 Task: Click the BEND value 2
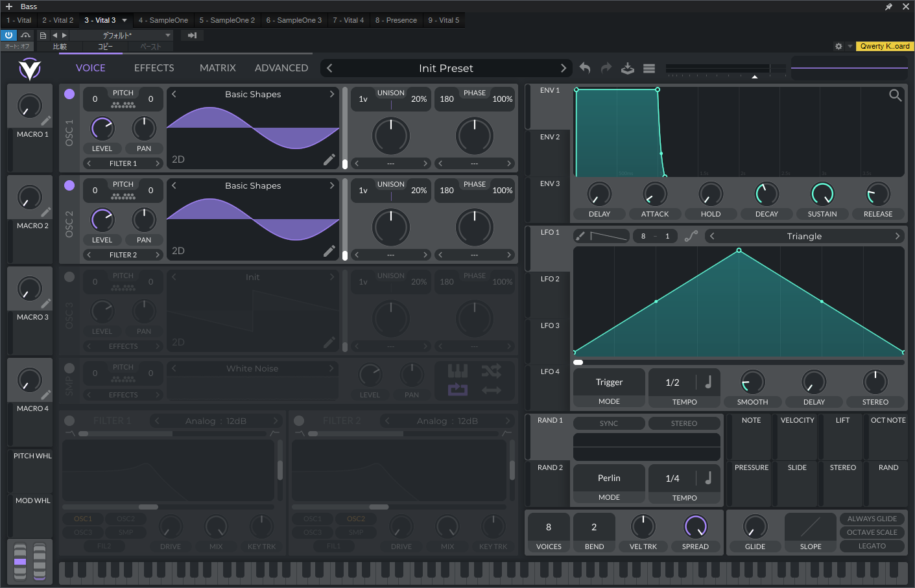[594, 527]
